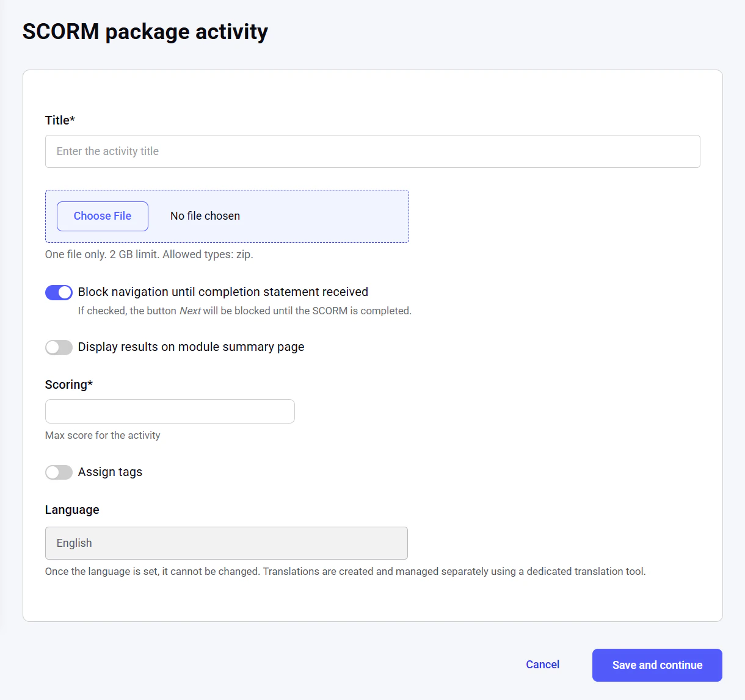Focus the Scoring max score input box
Screen dimensions: 745x700
170,411
